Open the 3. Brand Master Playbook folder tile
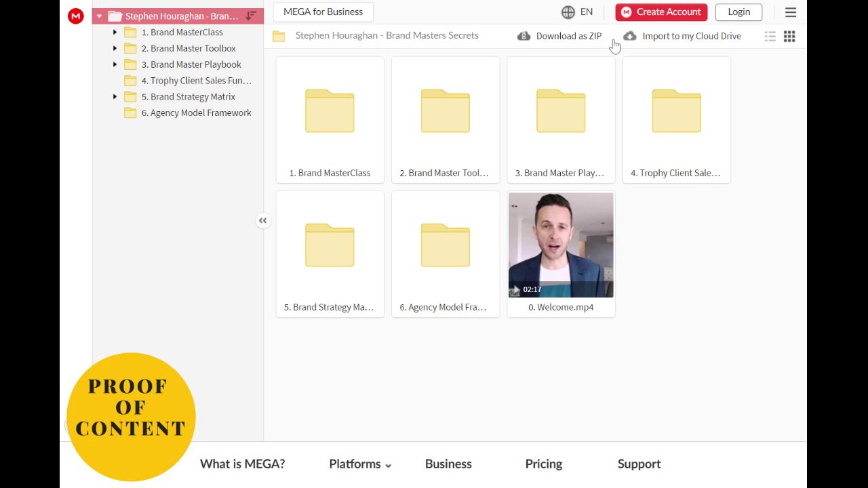This screenshot has height=488, width=868. click(561, 119)
